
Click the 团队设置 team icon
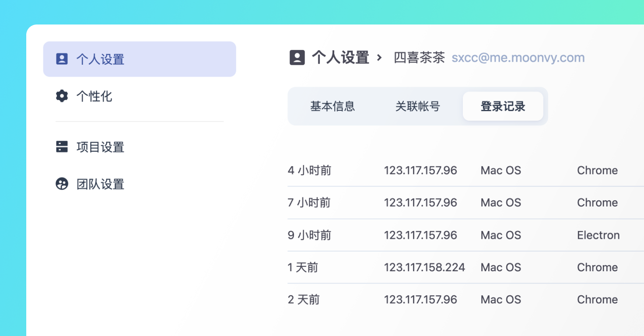pos(63,184)
